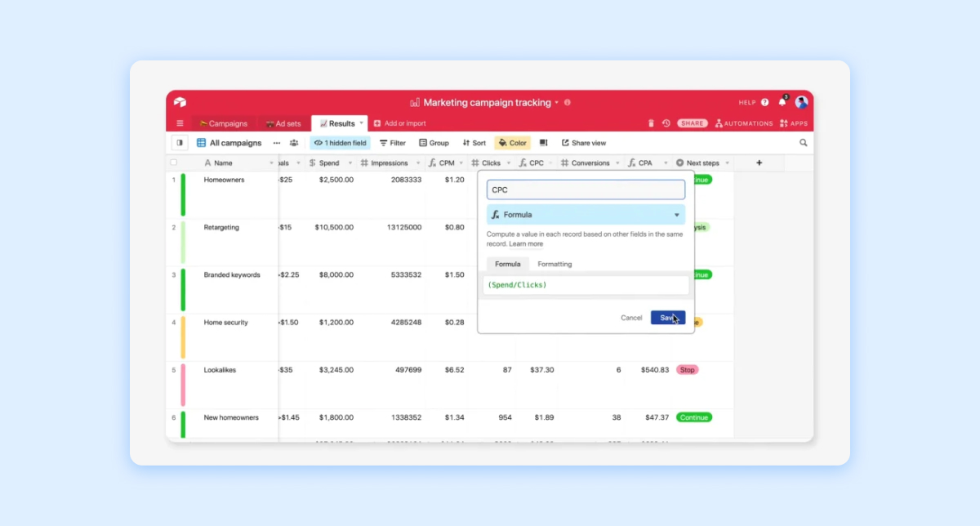Toggle the select-all rows checkbox
Viewport: 980px width, 526px height.
coord(173,163)
